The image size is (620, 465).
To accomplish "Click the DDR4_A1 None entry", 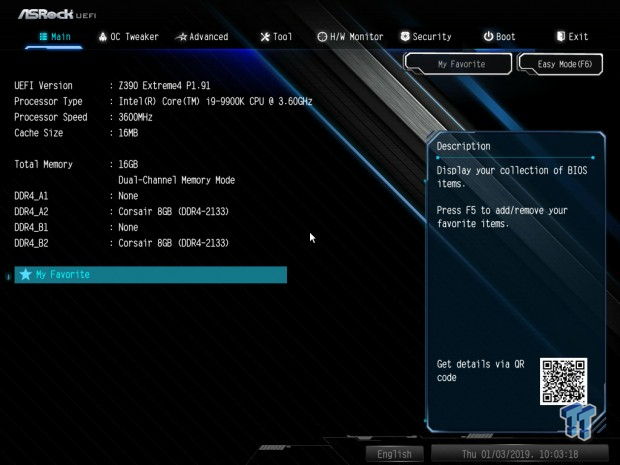I will tap(128, 196).
